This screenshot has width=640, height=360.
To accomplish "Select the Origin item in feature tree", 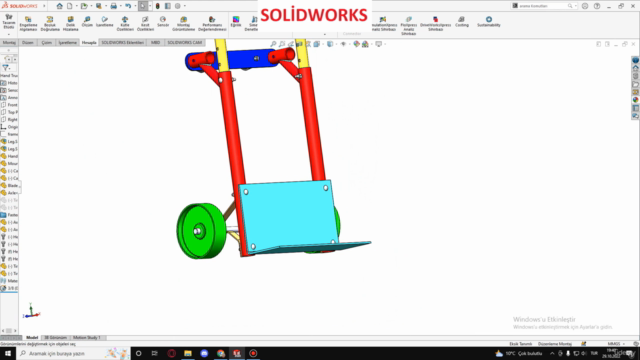I will click(x=9, y=127).
